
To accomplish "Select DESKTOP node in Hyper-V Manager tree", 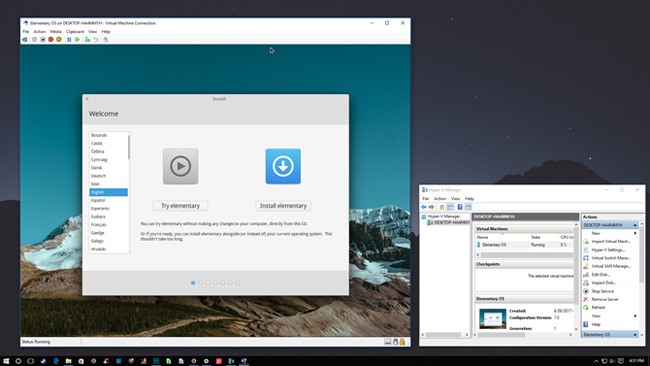I will pyautogui.click(x=449, y=223).
